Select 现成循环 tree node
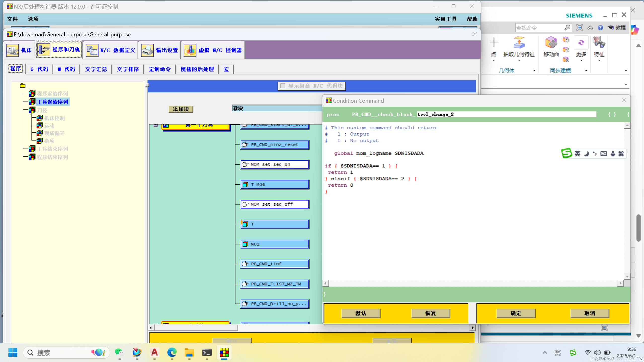 click(x=54, y=133)
